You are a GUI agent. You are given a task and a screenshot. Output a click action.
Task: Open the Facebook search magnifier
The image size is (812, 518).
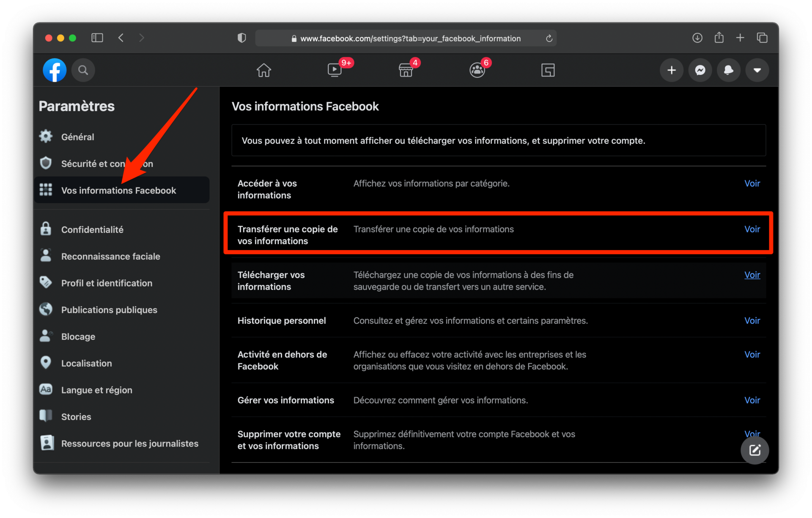(x=83, y=70)
